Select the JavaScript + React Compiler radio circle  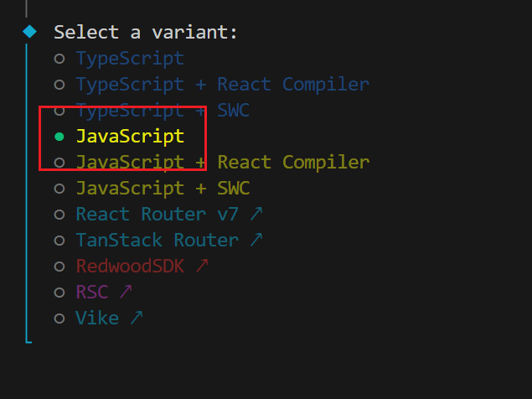click(59, 163)
